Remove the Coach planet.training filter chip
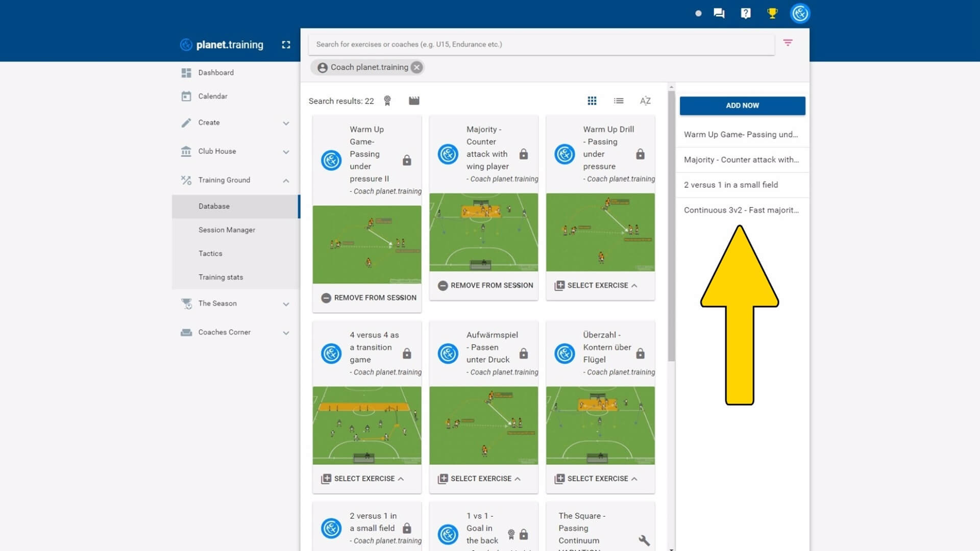 coord(417,67)
